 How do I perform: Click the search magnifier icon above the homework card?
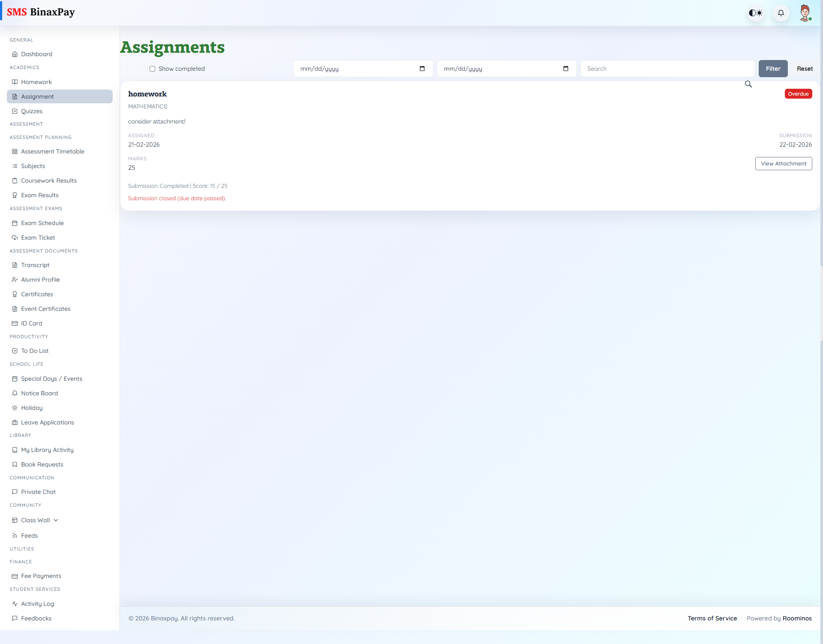pos(748,84)
